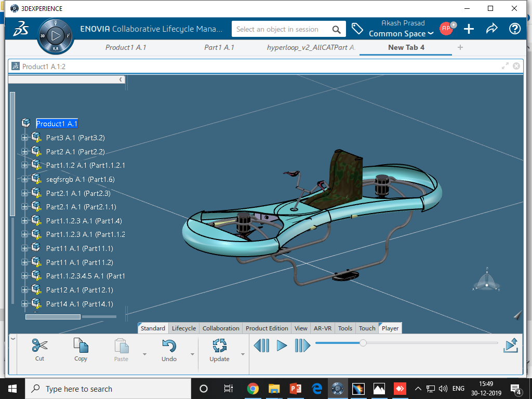Image resolution: width=532 pixels, height=399 pixels.
Task: Click the tree vertical scrollbar
Action: point(12,154)
